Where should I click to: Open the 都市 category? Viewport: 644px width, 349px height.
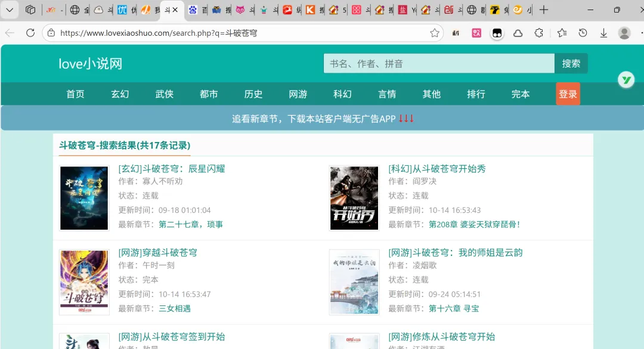209,94
